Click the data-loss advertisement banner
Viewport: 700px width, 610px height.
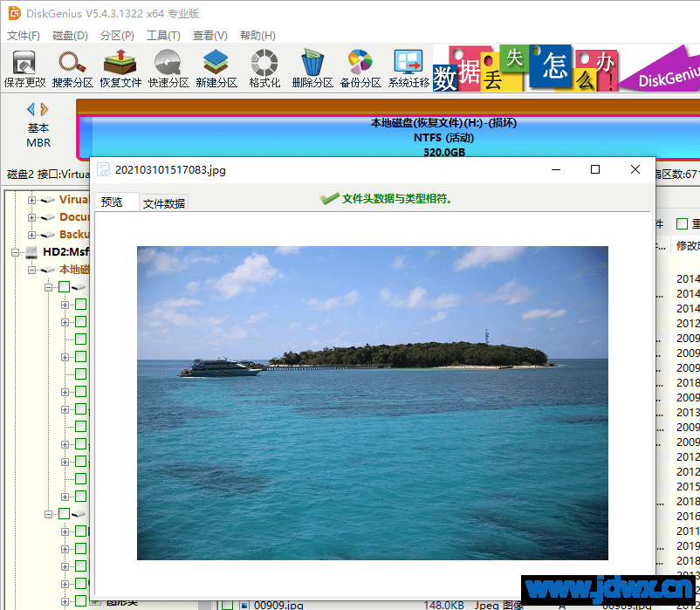tap(566, 68)
